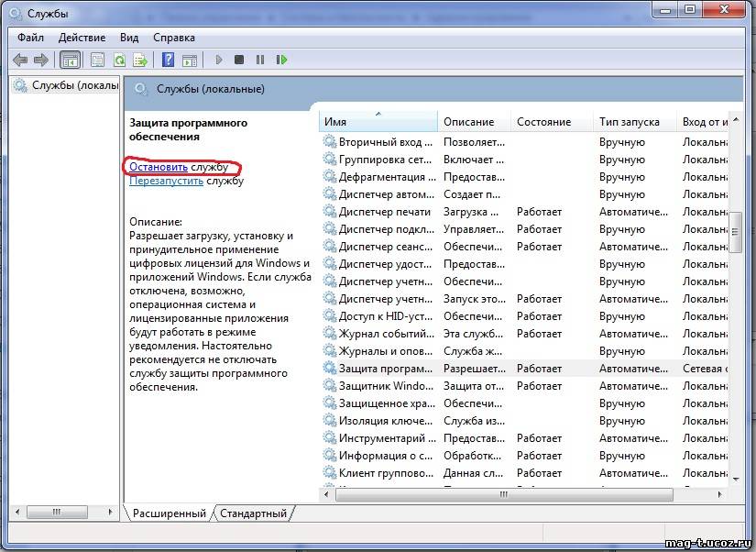Click gear icon of Вторичный вход row
Image resolution: width=756 pixels, height=552 pixels.
330,142
